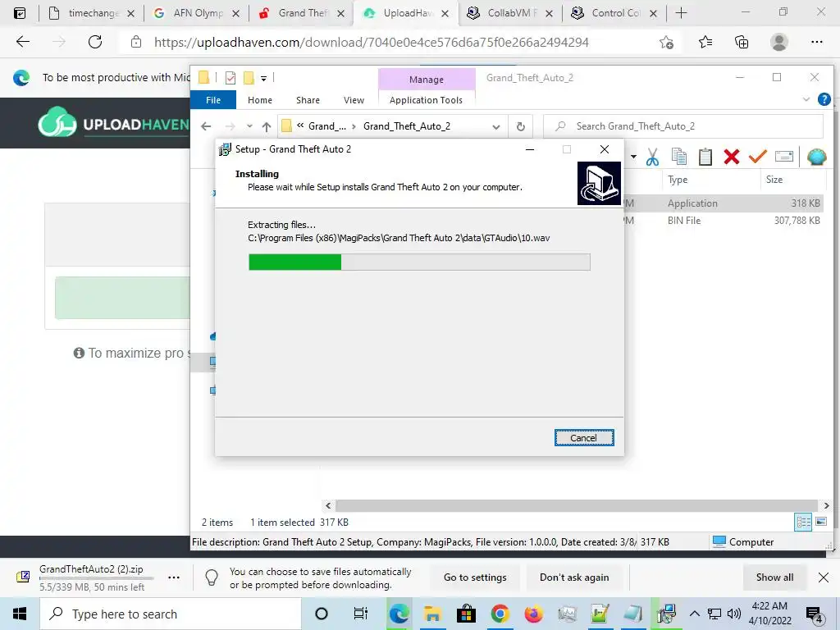This screenshot has width=840, height=630.
Task: Click the uploadhaven URL address bar
Action: [372, 43]
